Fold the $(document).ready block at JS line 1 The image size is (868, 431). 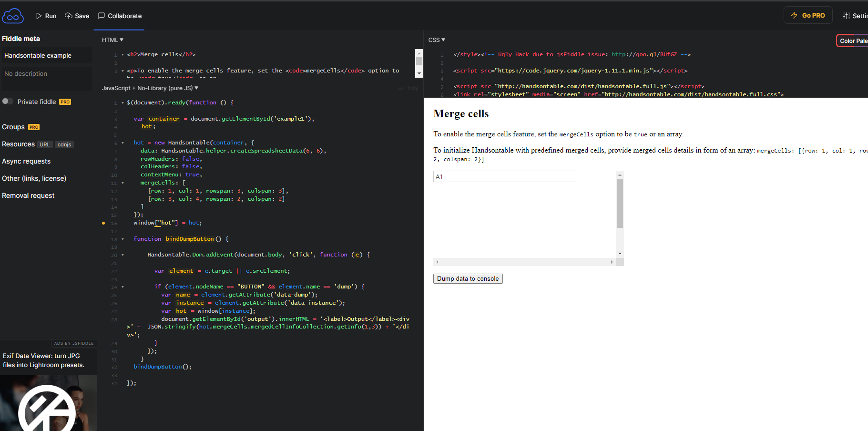123,103
